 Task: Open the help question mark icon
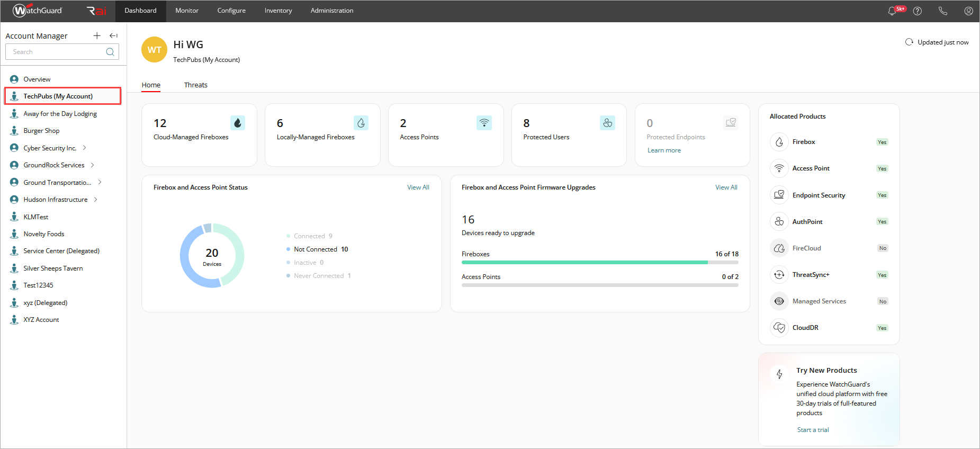pyautogui.click(x=918, y=11)
